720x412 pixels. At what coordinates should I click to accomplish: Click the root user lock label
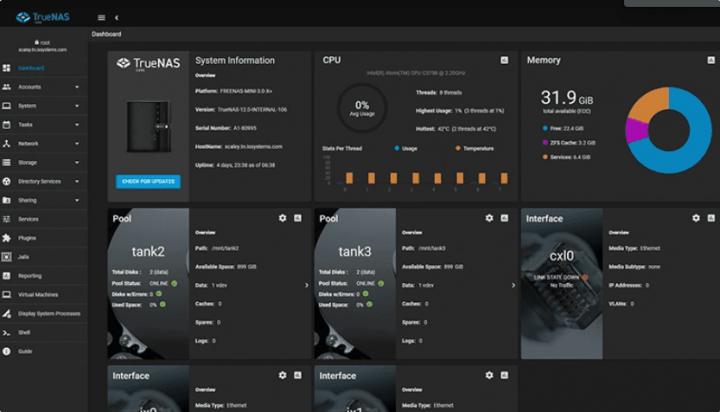(x=42, y=43)
